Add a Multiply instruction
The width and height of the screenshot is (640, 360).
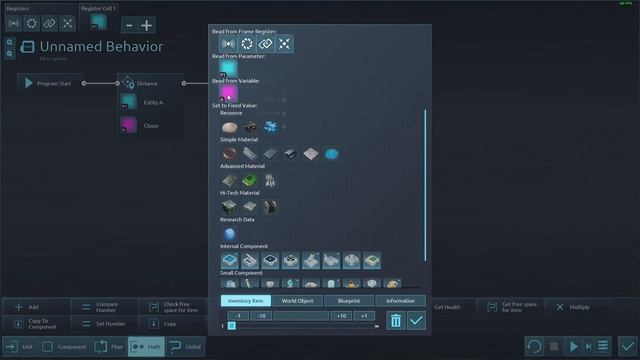pyautogui.click(x=578, y=307)
